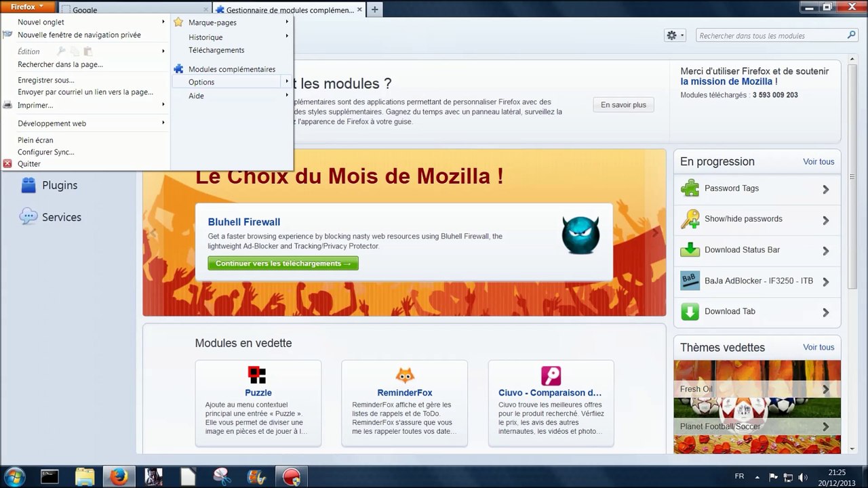Screen dimensions: 868x488
Task: Open the Puzzle add-on icon
Action: (257, 375)
